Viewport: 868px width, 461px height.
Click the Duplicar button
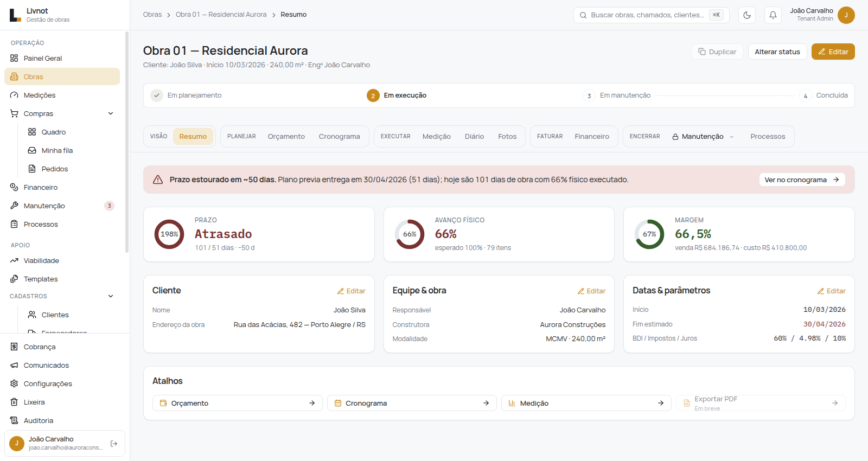717,52
